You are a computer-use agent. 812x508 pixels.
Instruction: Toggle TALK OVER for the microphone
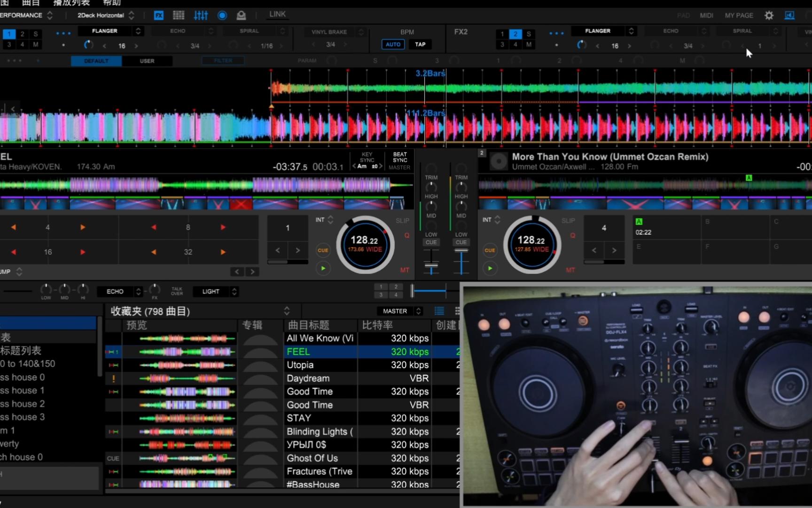click(177, 292)
